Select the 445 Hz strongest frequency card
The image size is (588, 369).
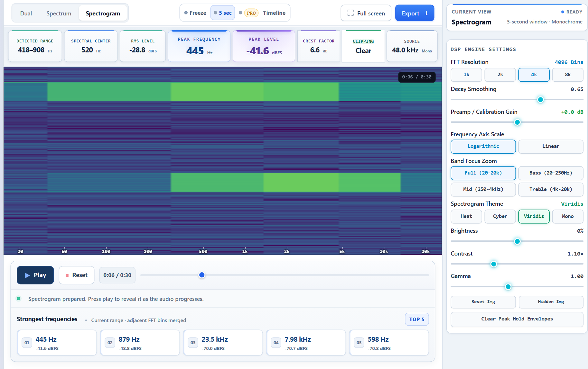tap(57, 343)
